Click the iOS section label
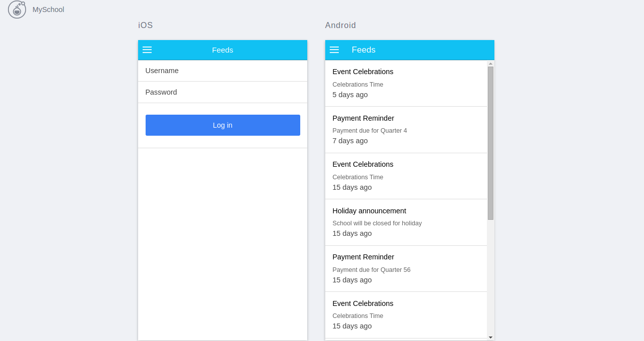This screenshot has width=644, height=341. [146, 26]
